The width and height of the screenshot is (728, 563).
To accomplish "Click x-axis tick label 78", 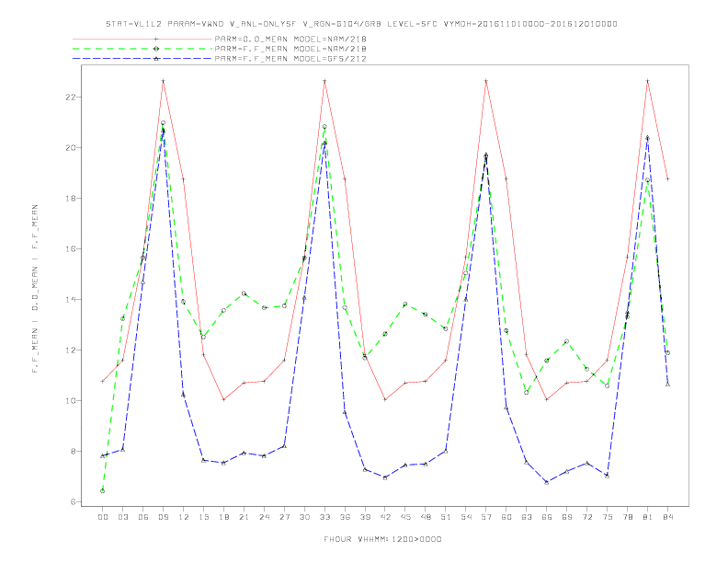I will (627, 517).
